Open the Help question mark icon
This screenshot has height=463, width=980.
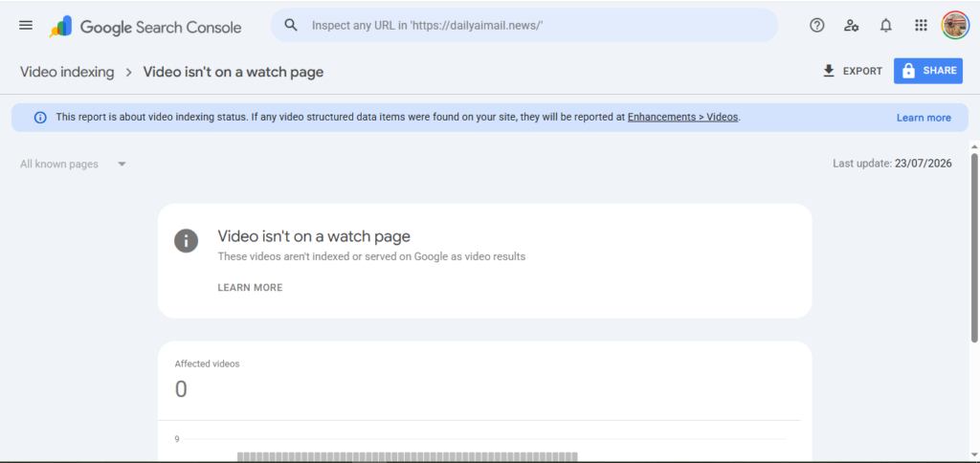pos(817,25)
